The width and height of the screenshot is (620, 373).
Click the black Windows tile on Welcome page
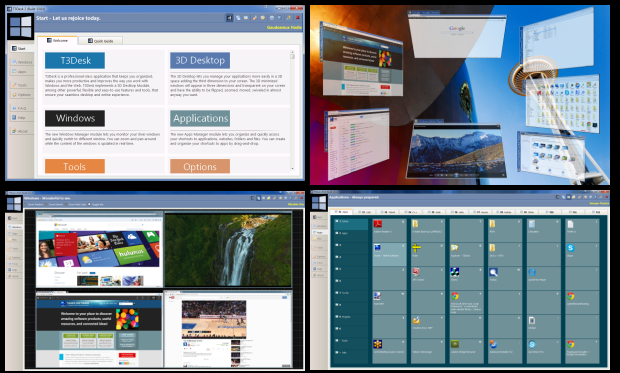click(x=75, y=118)
